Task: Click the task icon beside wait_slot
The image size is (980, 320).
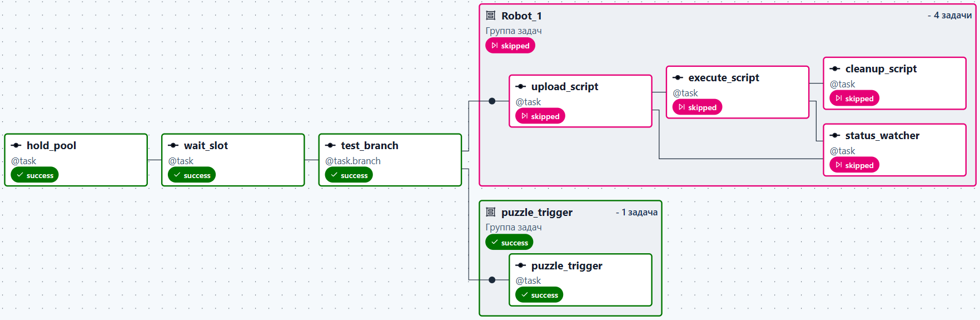Action: pos(173,145)
